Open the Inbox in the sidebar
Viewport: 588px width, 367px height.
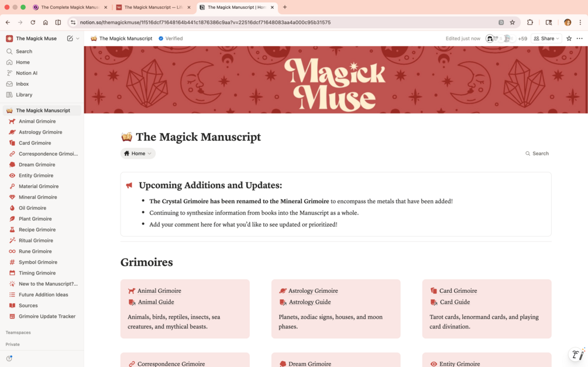click(22, 84)
